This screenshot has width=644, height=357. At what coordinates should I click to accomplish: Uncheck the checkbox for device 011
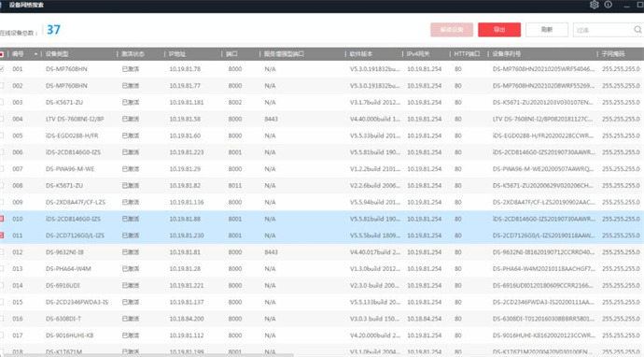click(2, 236)
